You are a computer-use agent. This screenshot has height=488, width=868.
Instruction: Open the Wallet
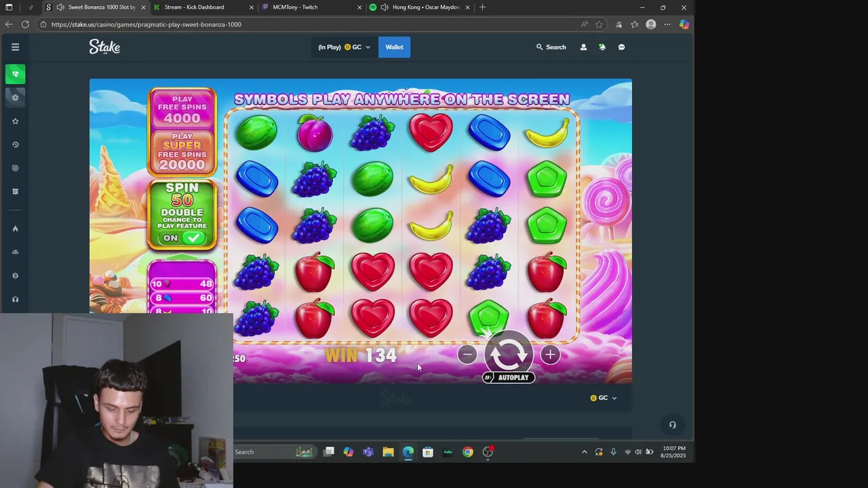click(x=394, y=47)
